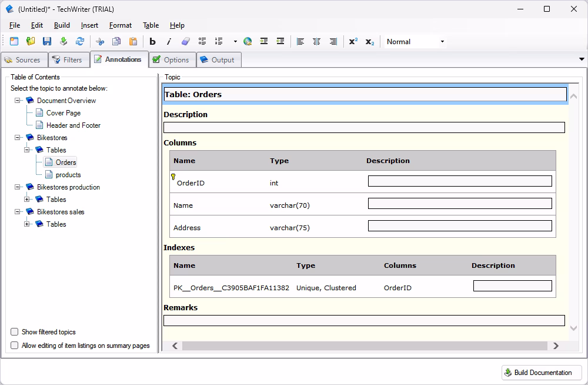Select the Cover Page topic

coord(64,112)
